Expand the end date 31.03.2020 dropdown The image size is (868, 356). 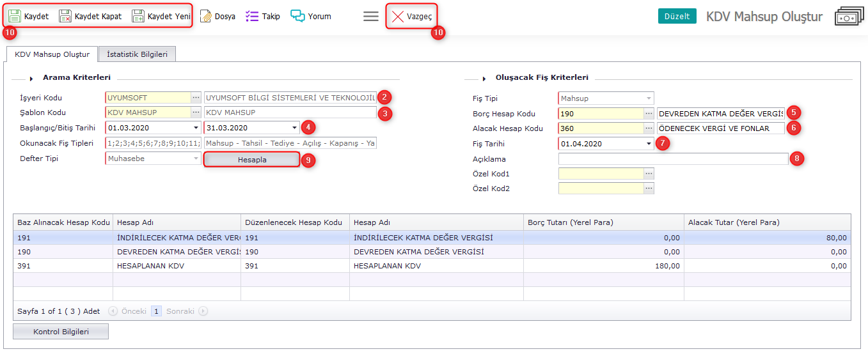click(294, 128)
